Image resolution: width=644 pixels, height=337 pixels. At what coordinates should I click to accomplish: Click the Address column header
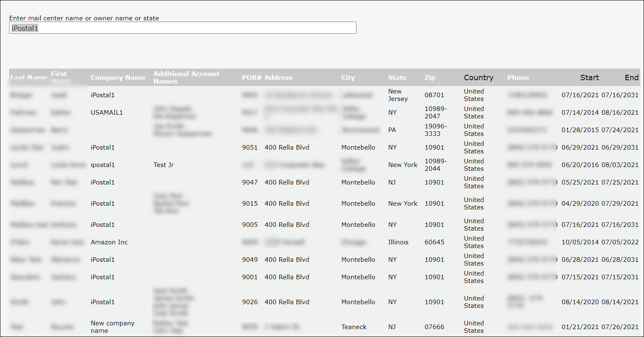tap(278, 78)
